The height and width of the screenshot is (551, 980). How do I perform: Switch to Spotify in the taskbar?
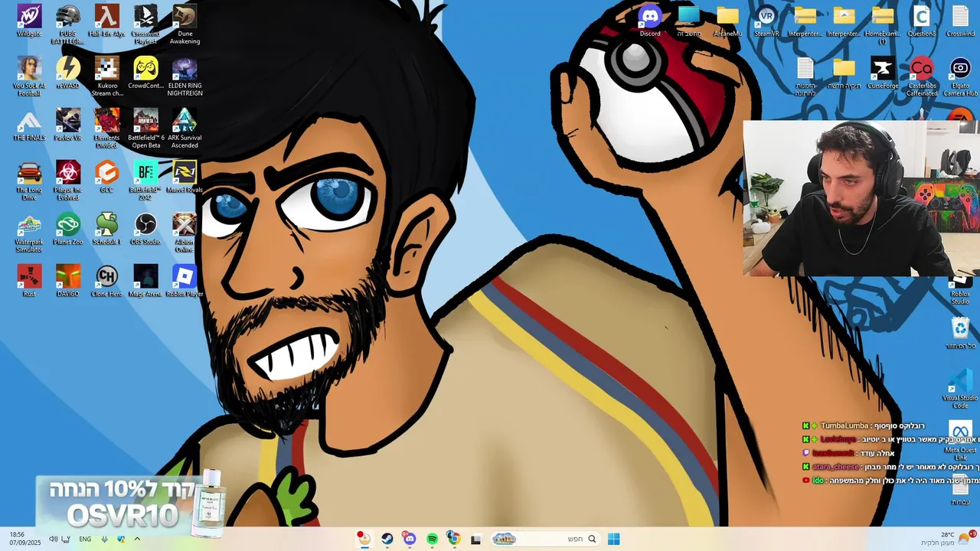pos(432,539)
